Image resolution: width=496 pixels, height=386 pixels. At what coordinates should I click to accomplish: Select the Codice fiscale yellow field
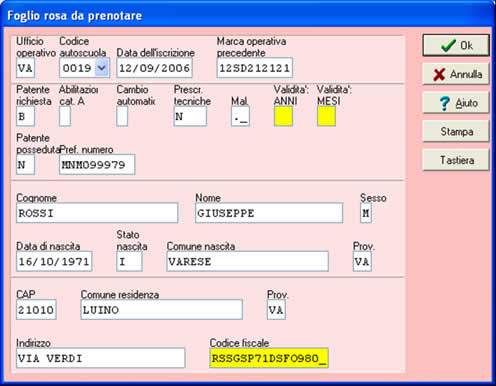pos(269,358)
